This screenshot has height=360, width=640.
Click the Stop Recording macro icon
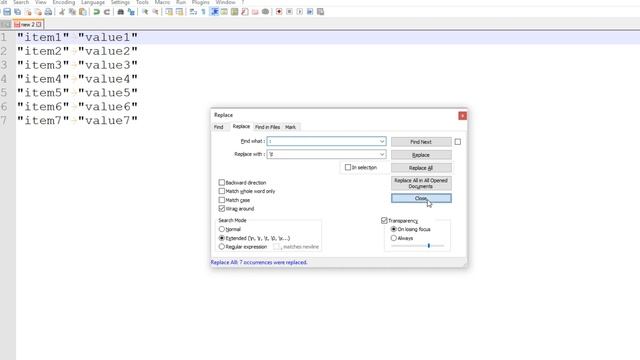(x=289, y=12)
